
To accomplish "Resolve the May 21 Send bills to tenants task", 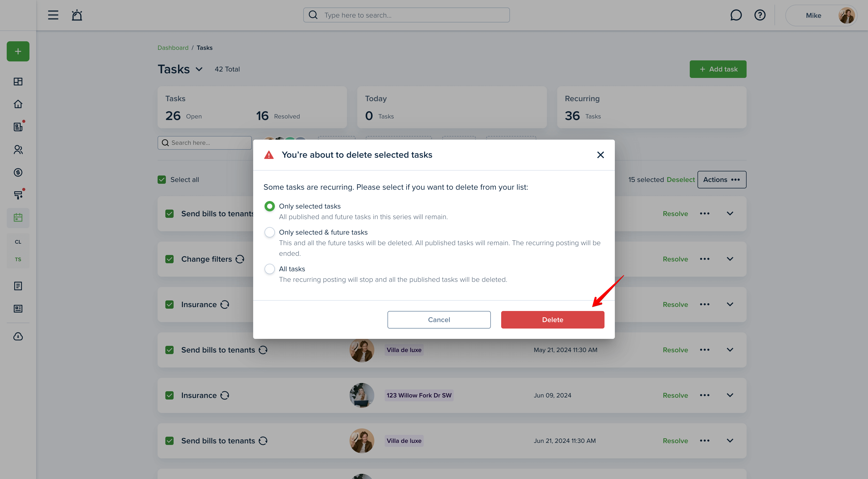I will (x=675, y=350).
